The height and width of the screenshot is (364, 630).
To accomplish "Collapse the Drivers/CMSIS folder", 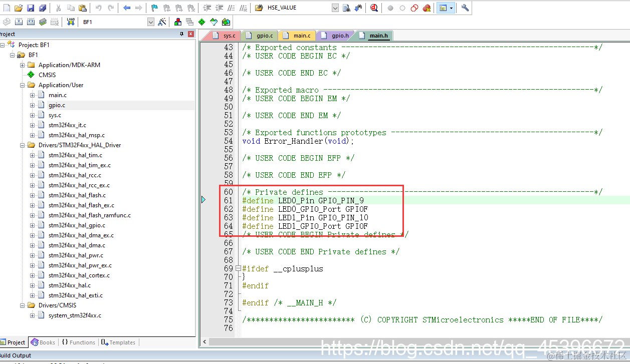I will tap(23, 305).
